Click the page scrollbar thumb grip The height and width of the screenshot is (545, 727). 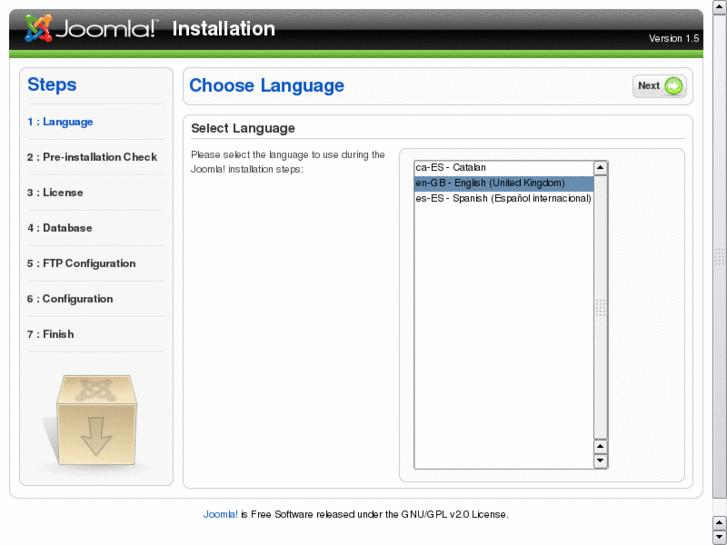(720, 256)
